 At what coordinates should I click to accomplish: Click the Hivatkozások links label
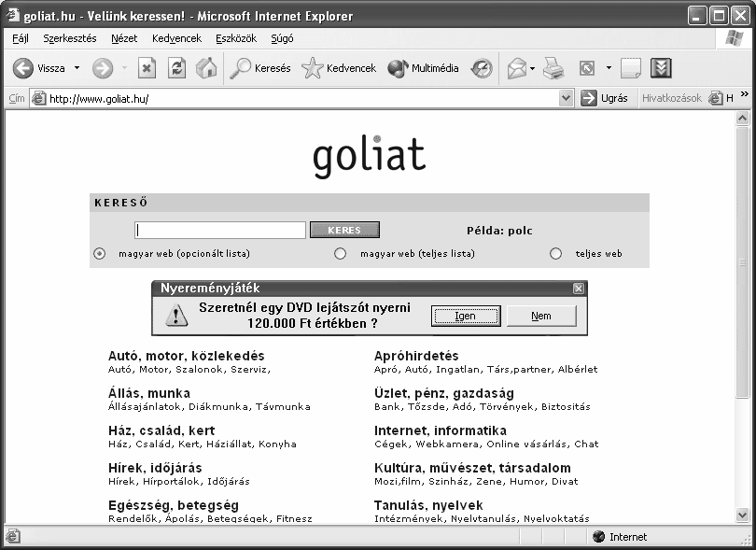[x=672, y=98]
